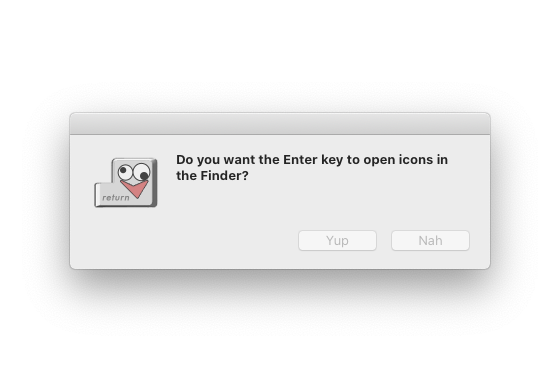Click the left googly eye on the icon
This screenshot has height=376, width=555.
tap(125, 172)
